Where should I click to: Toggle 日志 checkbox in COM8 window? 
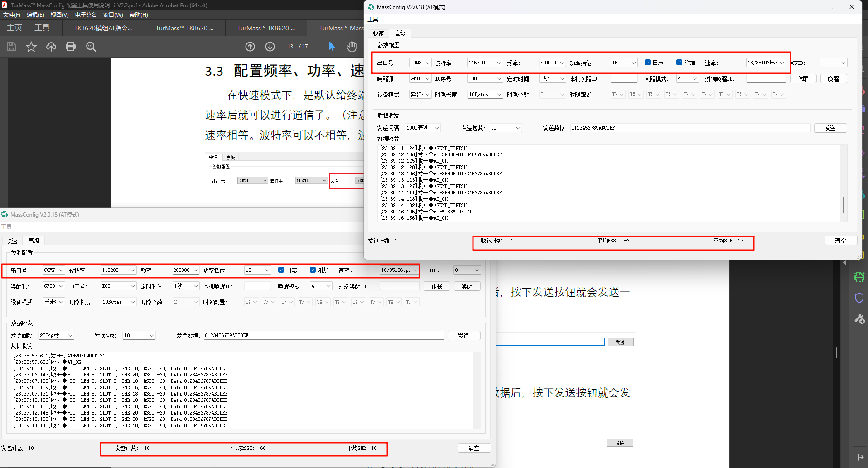648,63
